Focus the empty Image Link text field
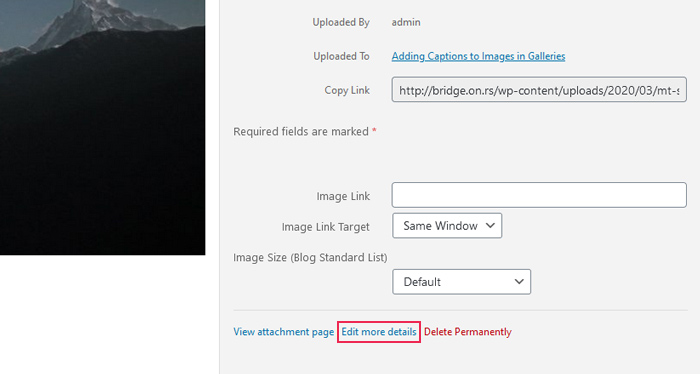700x374 pixels. (539, 195)
